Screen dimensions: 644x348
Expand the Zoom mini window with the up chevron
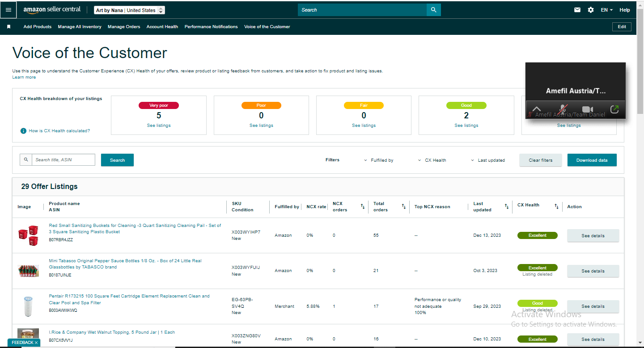coord(537,109)
